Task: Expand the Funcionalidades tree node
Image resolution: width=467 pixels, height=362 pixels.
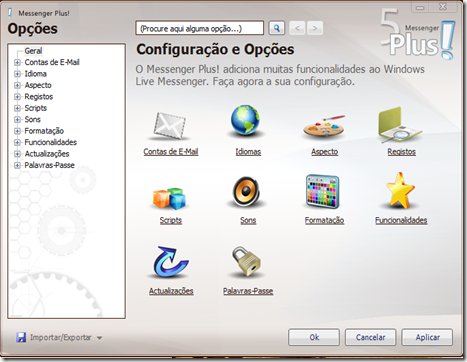Action: coord(17,142)
